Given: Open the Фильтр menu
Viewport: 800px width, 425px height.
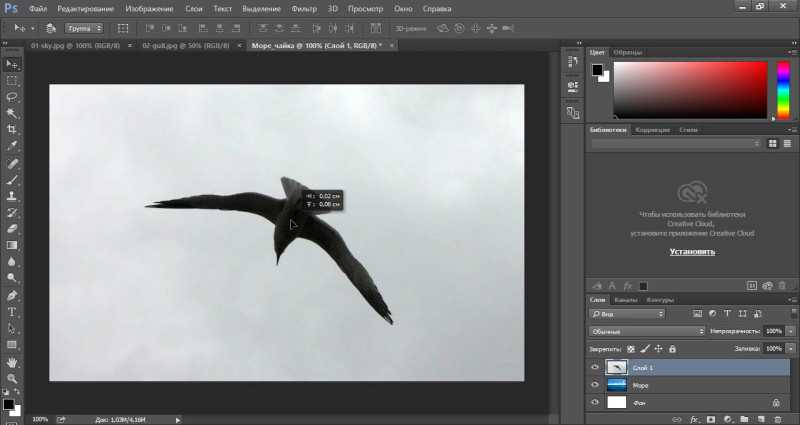Looking at the screenshot, I should point(304,9).
